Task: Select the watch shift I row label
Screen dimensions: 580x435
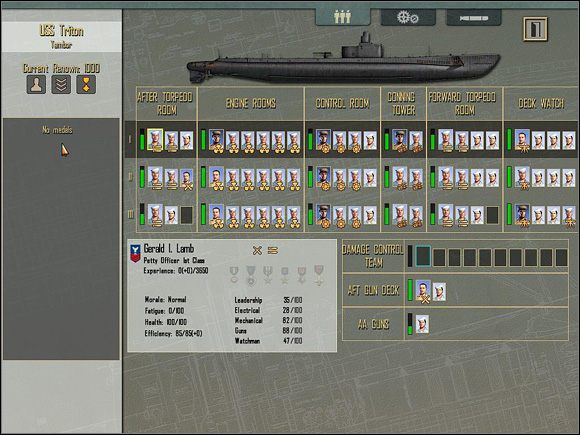Action: pyautogui.click(x=130, y=139)
